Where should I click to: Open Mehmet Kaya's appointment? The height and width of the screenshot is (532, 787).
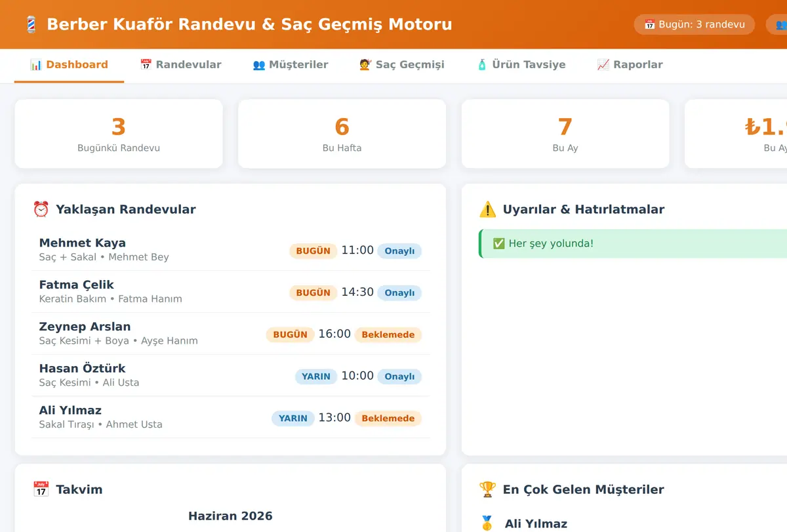click(x=231, y=250)
